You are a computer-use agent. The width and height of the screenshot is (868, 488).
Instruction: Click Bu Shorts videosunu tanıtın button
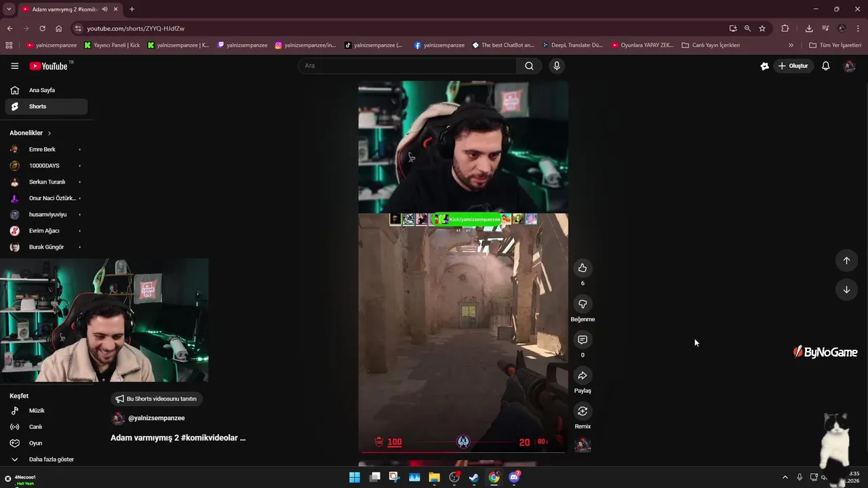click(157, 399)
